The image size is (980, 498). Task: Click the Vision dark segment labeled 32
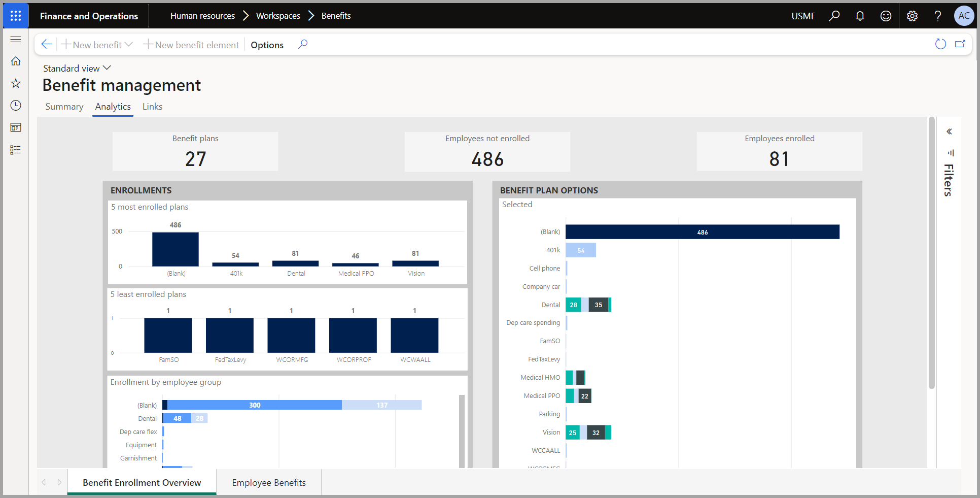click(596, 433)
